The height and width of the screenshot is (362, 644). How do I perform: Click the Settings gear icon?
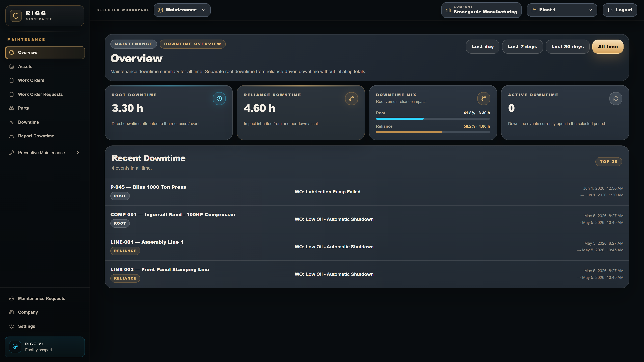pos(12,326)
